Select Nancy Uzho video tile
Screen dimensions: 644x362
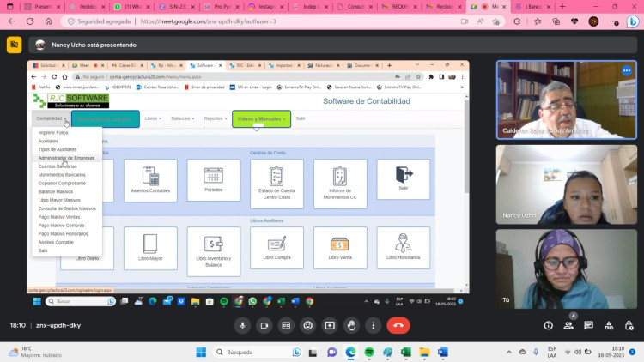(x=567, y=184)
